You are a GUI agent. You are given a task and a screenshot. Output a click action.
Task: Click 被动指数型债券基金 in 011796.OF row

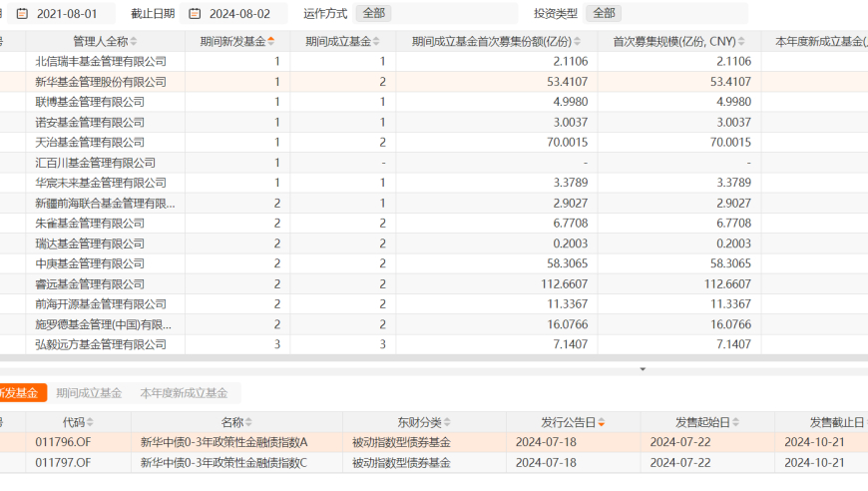[x=401, y=442]
